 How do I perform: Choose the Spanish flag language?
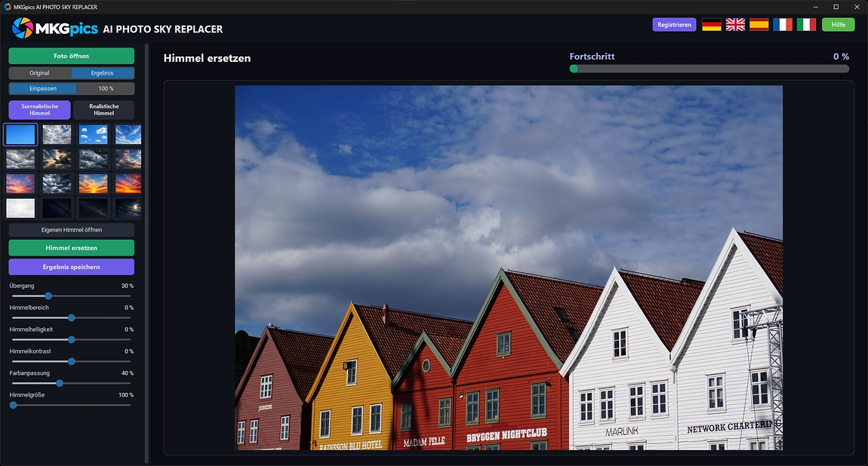[759, 24]
